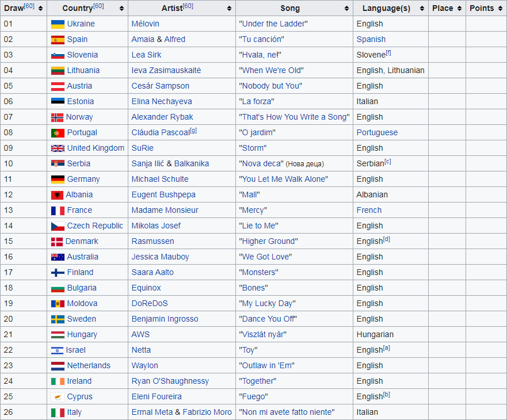Open the "Higher Ground" song link
This screenshot has height=420, width=507.
pos(268,241)
